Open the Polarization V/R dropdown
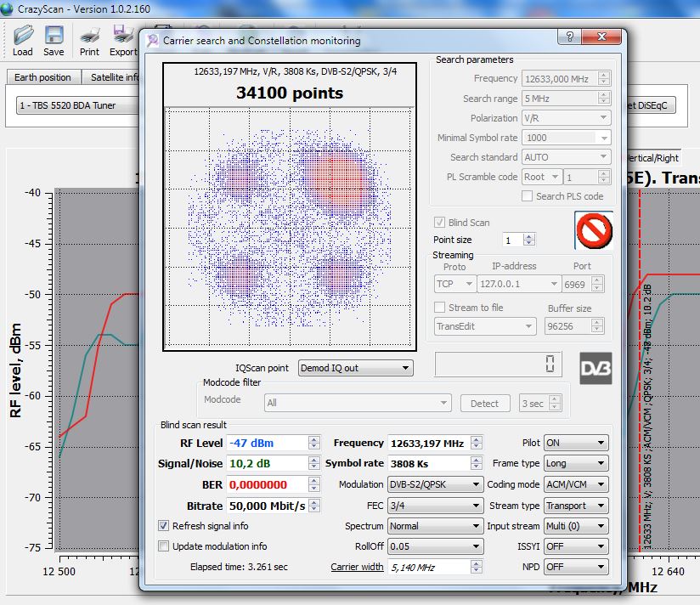 [x=566, y=118]
